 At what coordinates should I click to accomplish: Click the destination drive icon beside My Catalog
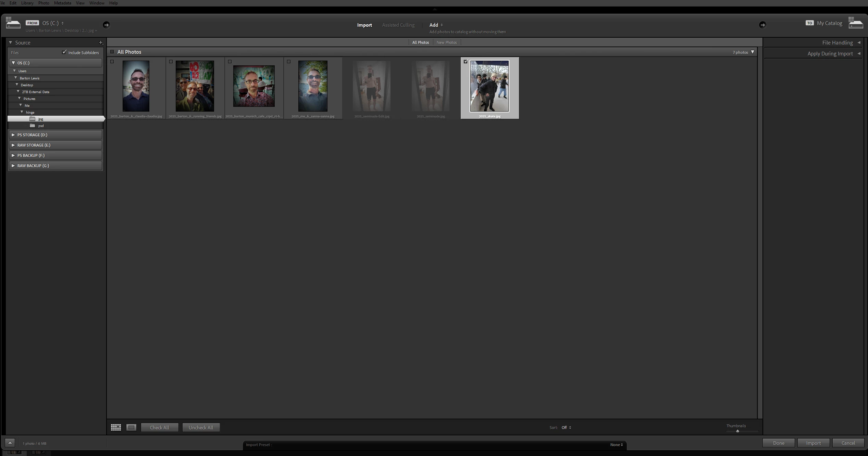[855, 23]
